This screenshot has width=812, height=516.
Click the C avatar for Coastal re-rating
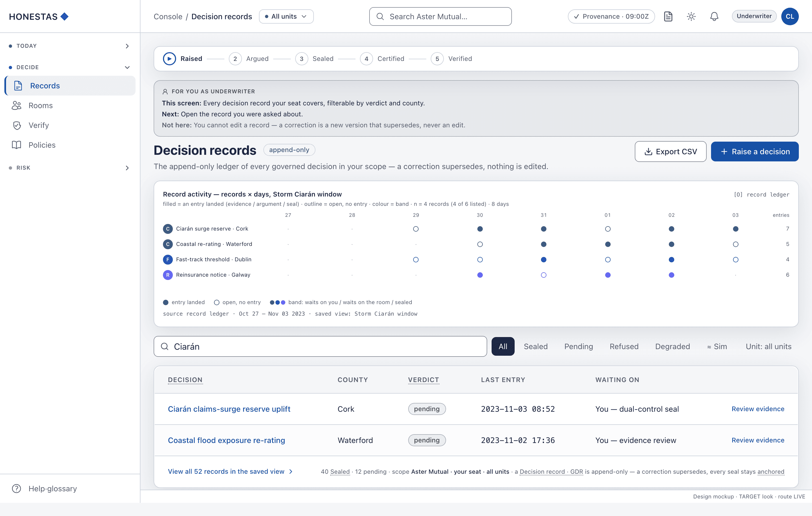[x=168, y=244]
